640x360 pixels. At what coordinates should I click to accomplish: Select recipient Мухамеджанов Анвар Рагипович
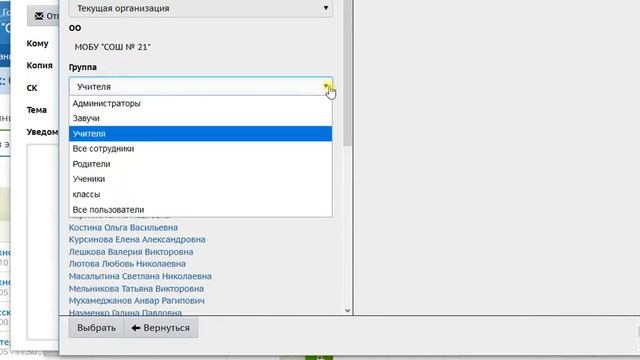coord(137,301)
